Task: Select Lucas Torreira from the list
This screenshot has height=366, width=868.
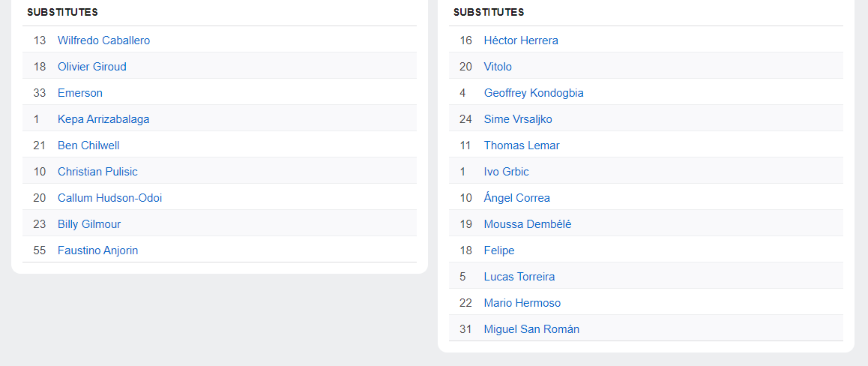Action: (x=519, y=277)
